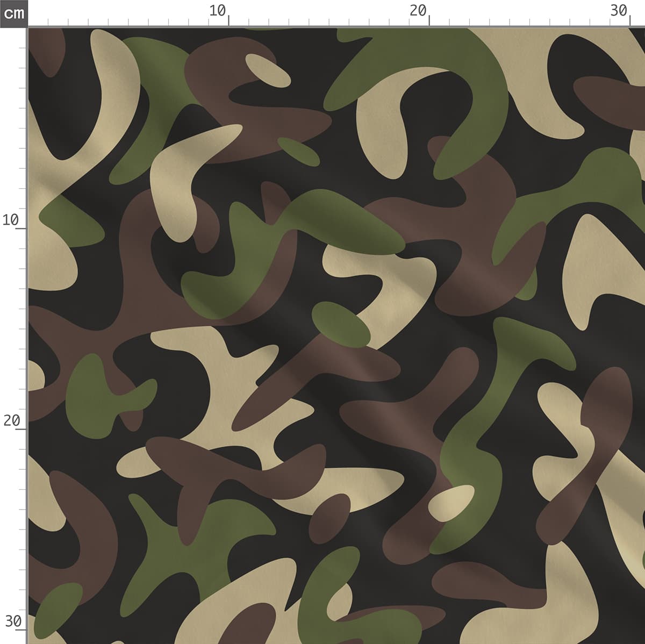This screenshot has height=644, width=645.
Task: Click the 10 mark on left ruler
Action: pos(11,219)
